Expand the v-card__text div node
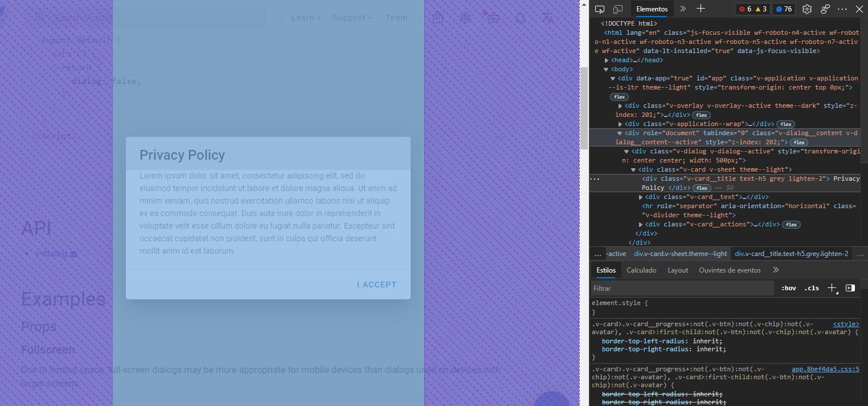The image size is (868, 406). coord(641,197)
